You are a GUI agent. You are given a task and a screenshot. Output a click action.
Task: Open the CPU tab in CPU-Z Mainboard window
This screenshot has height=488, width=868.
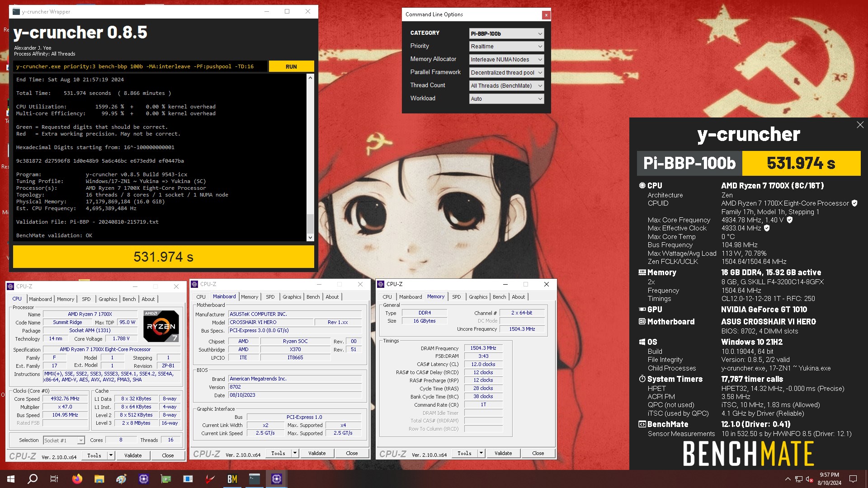click(201, 297)
